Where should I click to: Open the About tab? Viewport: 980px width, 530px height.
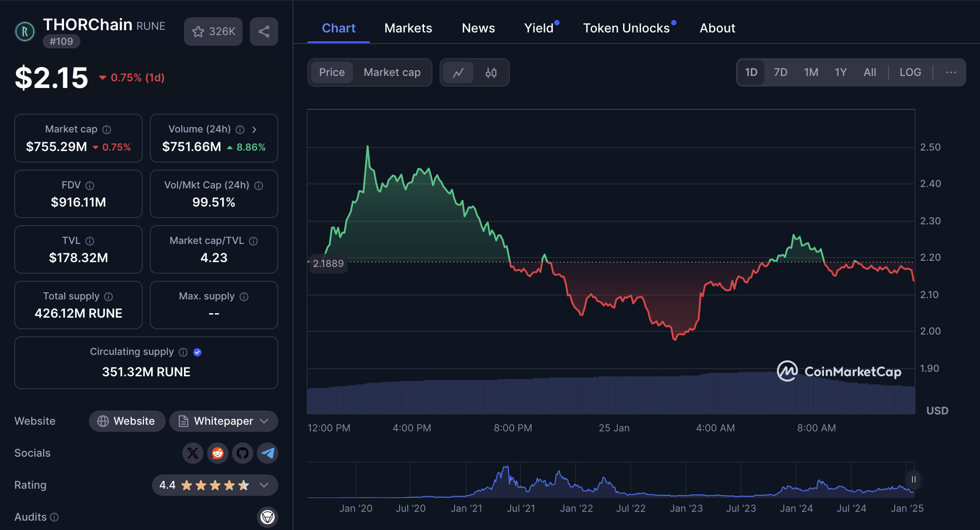[x=717, y=28]
